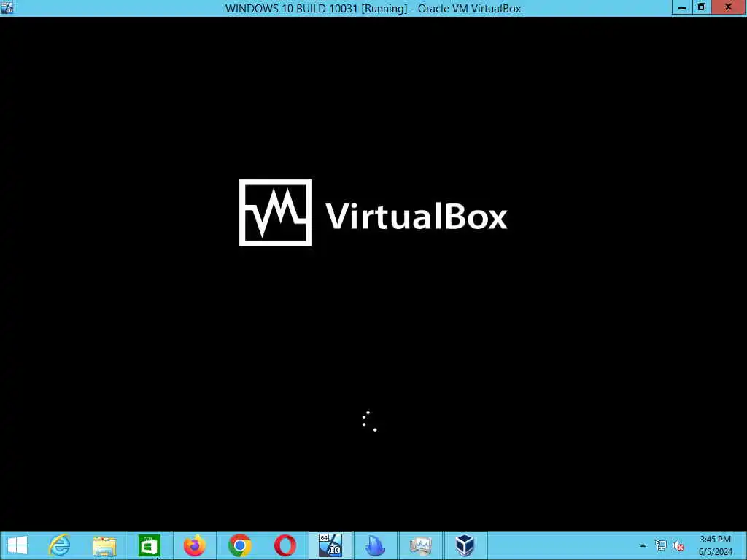This screenshot has width=747, height=560.
Task: Open the blue shark fin app icon
Action: tap(375, 545)
